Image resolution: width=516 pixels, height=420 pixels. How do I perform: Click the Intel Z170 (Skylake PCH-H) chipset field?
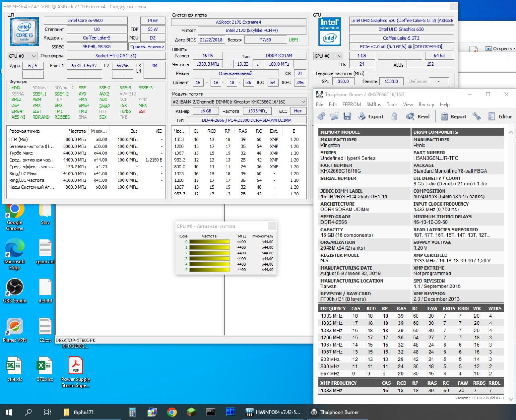coord(252,30)
